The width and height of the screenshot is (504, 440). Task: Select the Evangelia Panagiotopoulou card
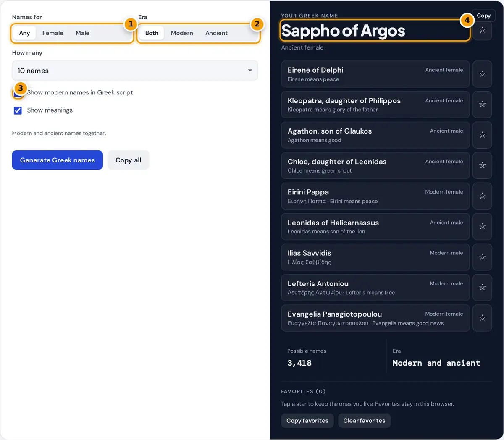(x=375, y=318)
